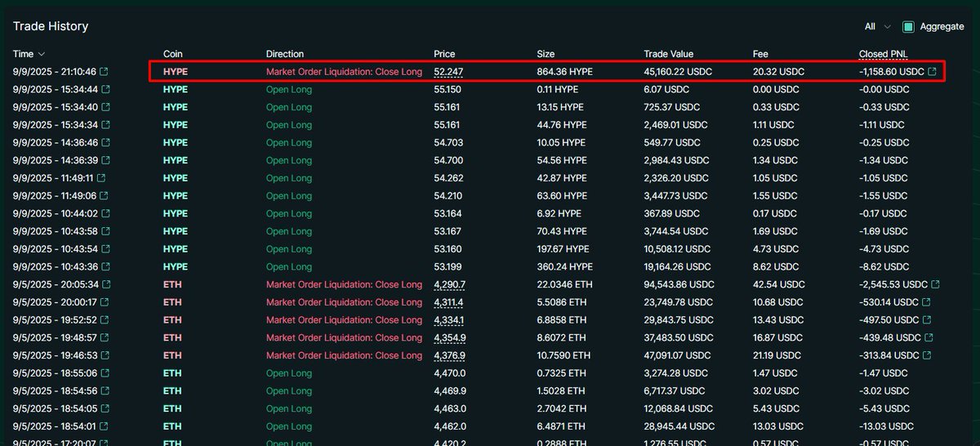
Task: Open explorer link icon for 10:43:58 trade
Action: [x=105, y=231]
